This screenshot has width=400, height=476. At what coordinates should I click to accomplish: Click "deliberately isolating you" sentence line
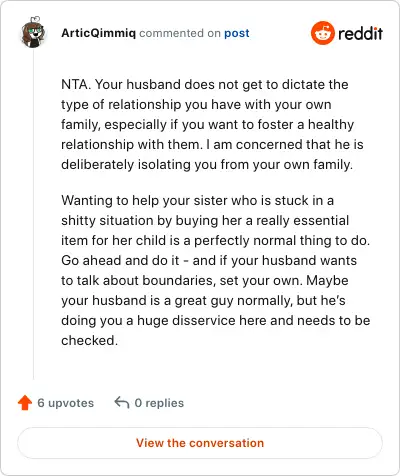[x=207, y=164]
